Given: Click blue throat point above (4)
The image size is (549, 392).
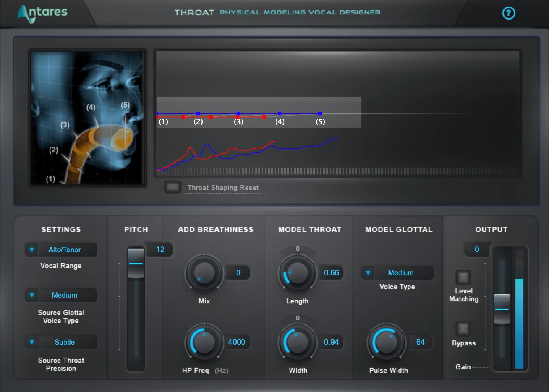Looking at the screenshot, I should click(280, 113).
